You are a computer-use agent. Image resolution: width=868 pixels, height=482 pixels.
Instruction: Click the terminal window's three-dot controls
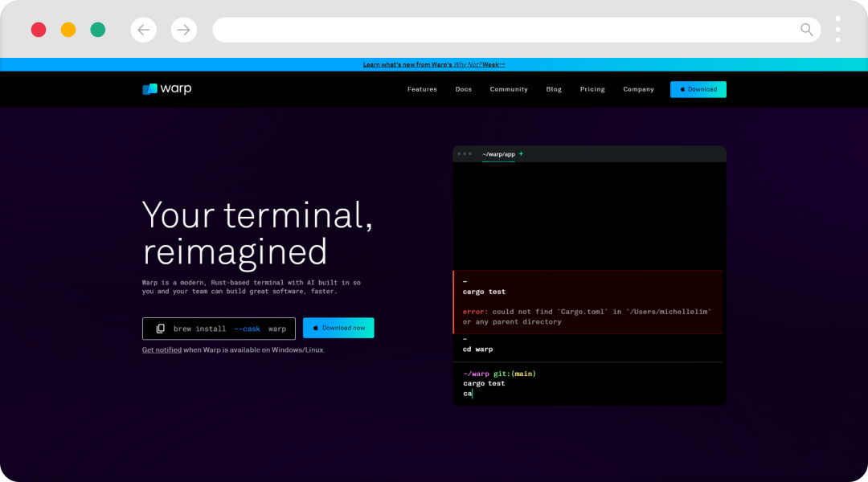point(465,154)
